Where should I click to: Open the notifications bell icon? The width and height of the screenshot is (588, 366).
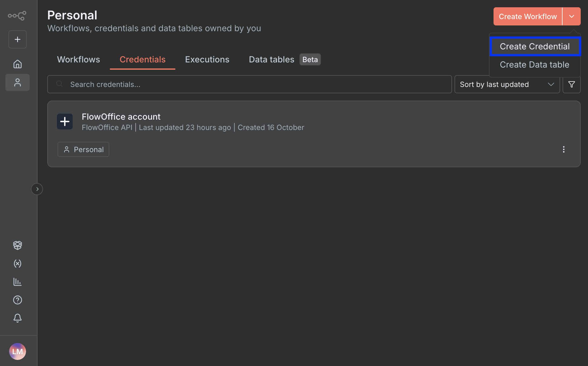(18, 318)
